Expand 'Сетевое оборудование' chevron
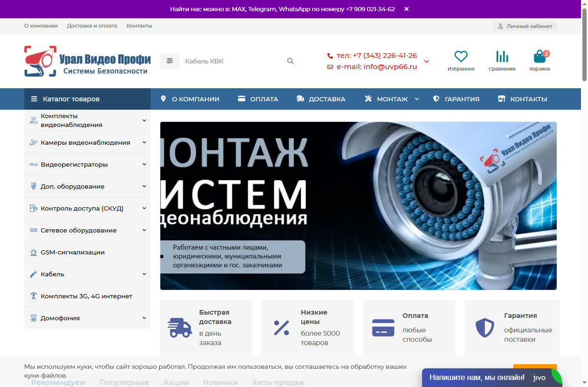The height and width of the screenshot is (387, 588). tap(144, 230)
